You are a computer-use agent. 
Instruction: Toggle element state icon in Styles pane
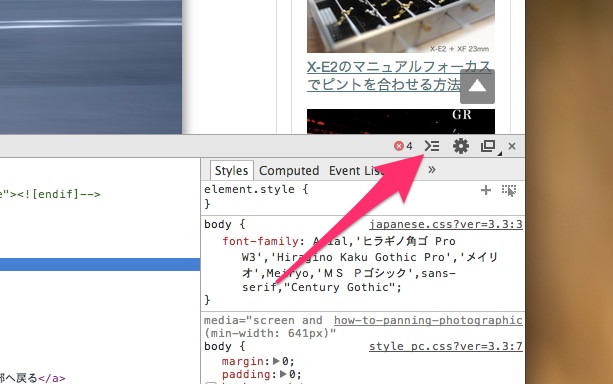coord(509,190)
